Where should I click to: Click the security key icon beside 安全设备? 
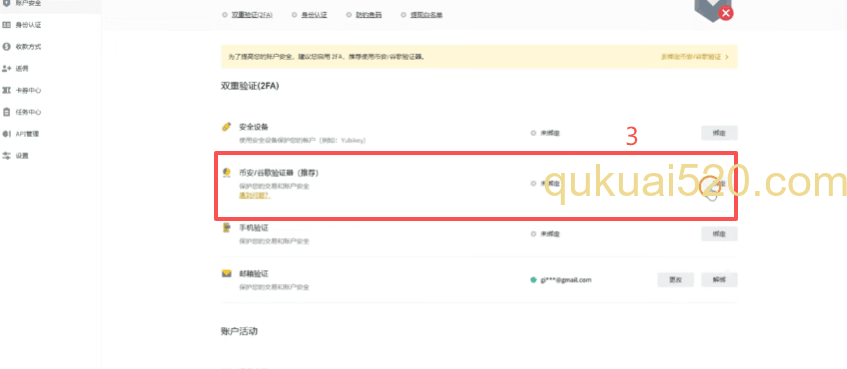click(227, 127)
